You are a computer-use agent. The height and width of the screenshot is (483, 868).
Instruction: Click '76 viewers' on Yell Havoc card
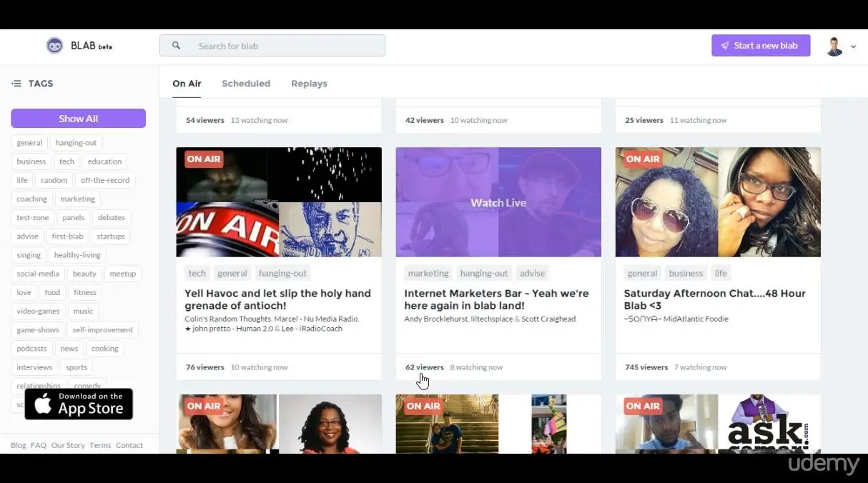pos(205,367)
